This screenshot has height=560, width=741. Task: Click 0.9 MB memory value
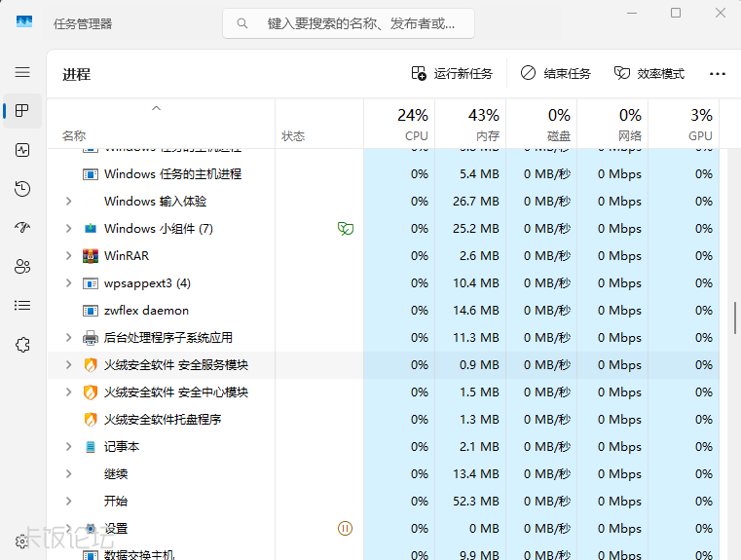[x=479, y=365]
